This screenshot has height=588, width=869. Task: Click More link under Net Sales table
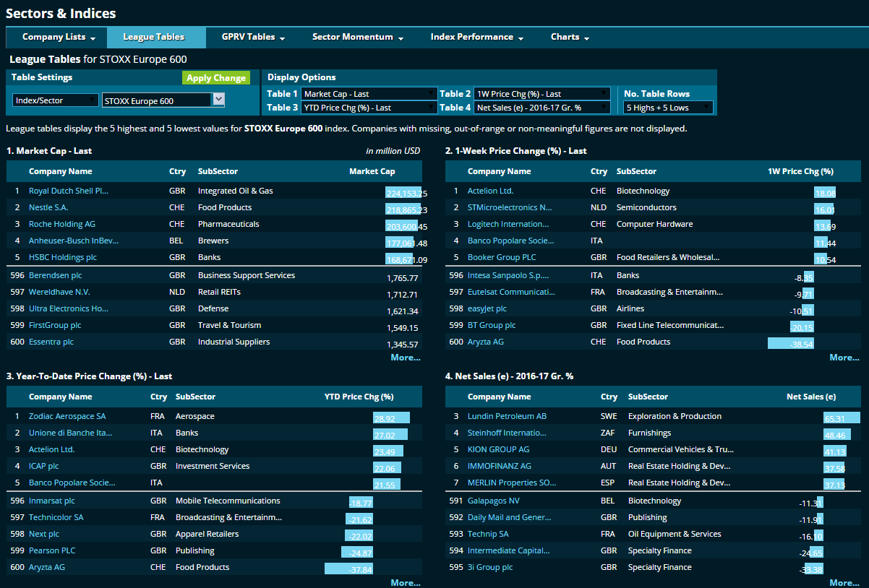tap(844, 583)
